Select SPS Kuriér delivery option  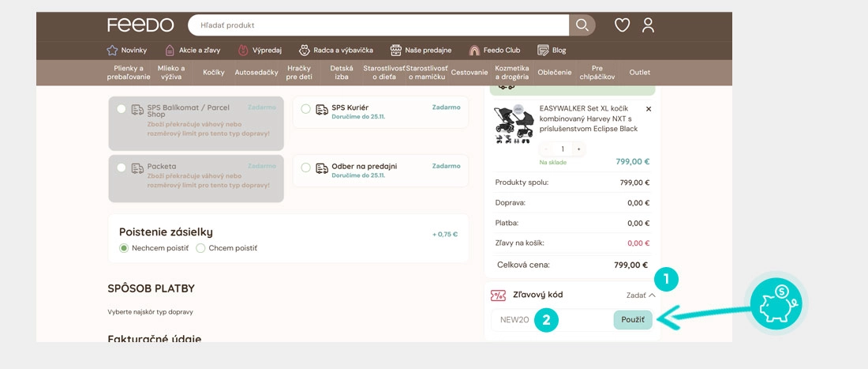coord(305,109)
